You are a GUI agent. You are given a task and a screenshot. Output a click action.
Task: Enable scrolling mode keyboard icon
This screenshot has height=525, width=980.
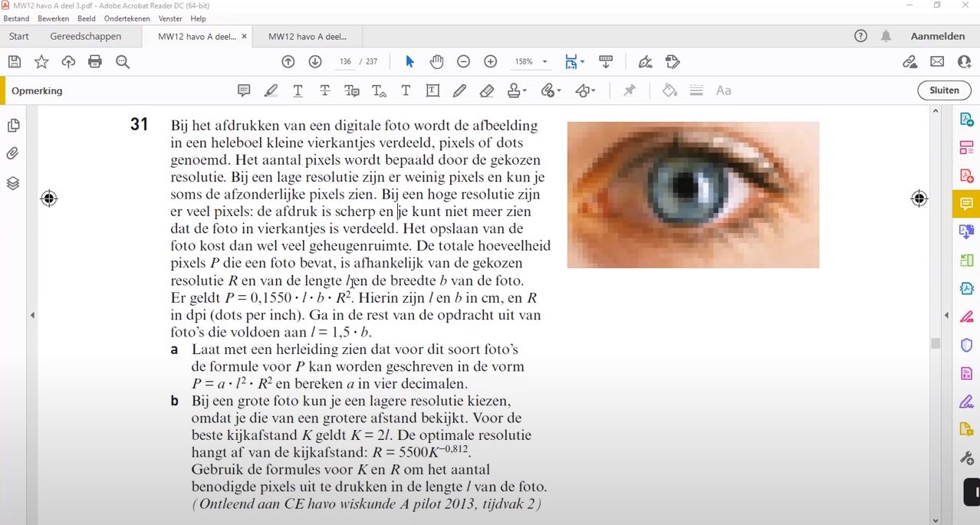pos(606,62)
